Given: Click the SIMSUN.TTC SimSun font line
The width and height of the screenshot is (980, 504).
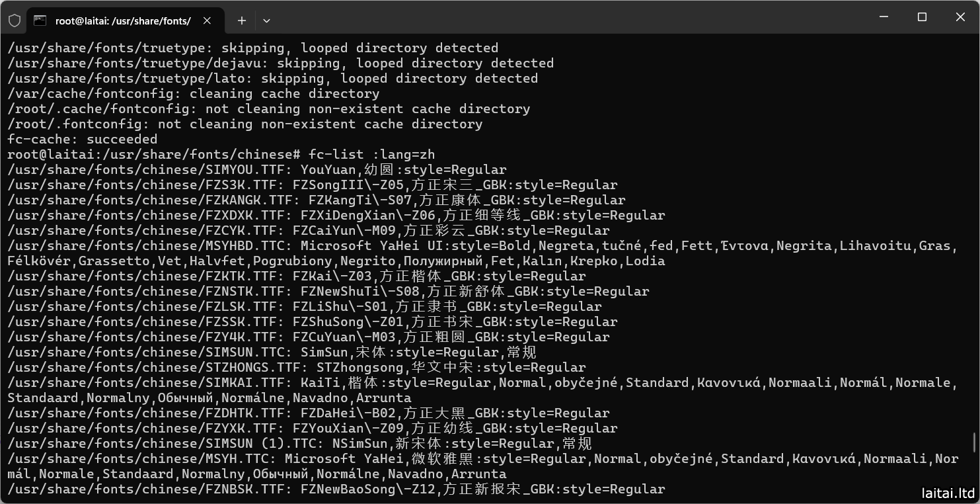Looking at the screenshot, I should pos(271,352).
